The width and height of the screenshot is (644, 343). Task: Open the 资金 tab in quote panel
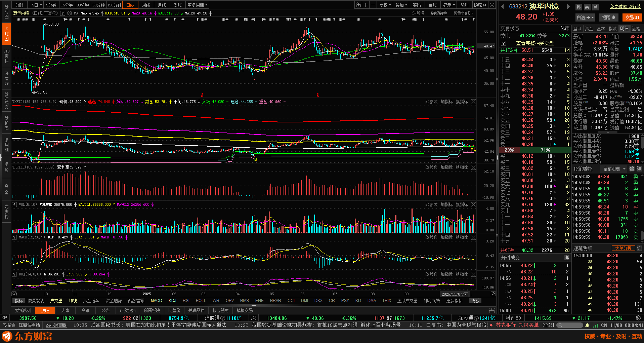[589, 29]
